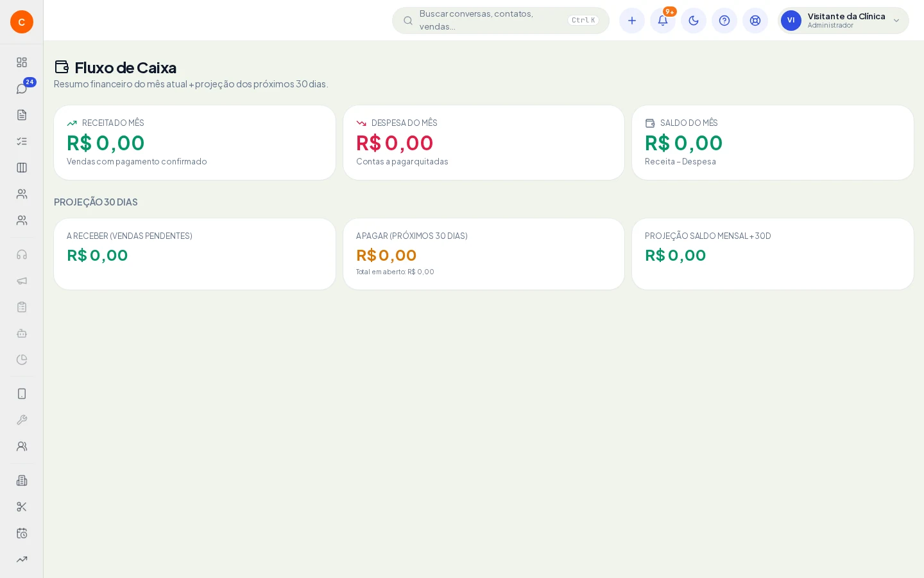Open the building icon in sidebar
Viewport: 924px width, 578px height.
(x=22, y=480)
